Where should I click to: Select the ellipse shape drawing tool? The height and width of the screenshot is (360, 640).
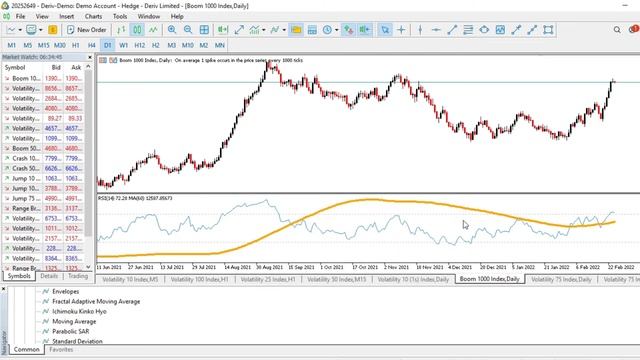(484, 30)
